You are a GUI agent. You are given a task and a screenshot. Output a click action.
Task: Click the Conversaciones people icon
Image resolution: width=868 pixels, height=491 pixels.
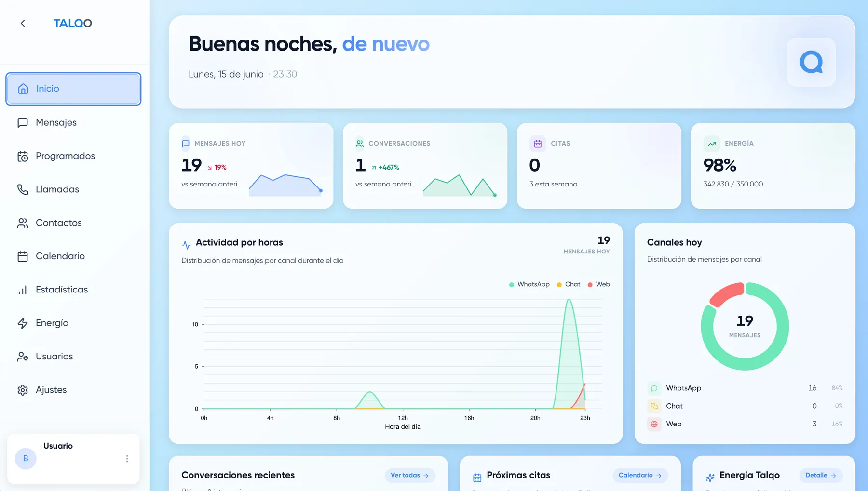(360, 144)
